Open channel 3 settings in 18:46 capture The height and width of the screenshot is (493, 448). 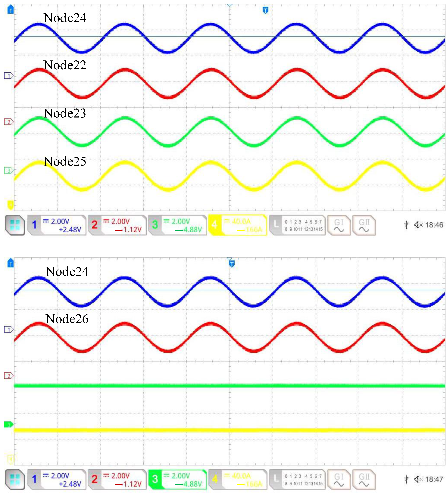[x=177, y=225]
